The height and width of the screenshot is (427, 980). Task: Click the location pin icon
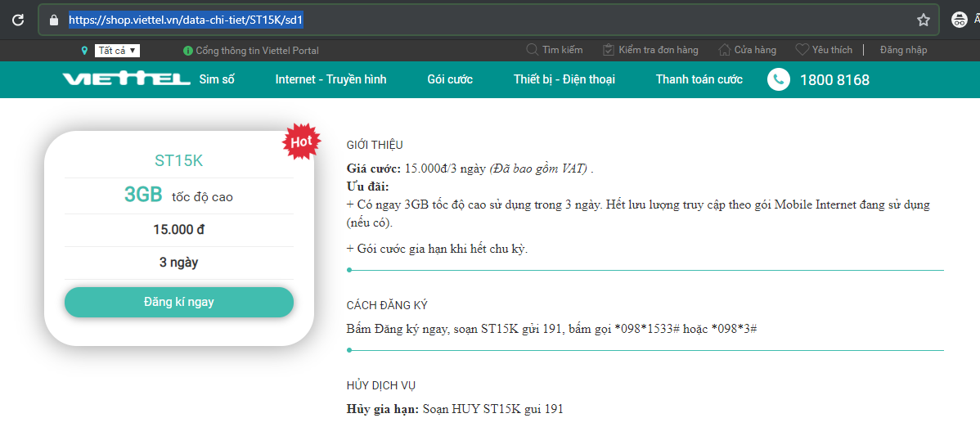click(84, 51)
